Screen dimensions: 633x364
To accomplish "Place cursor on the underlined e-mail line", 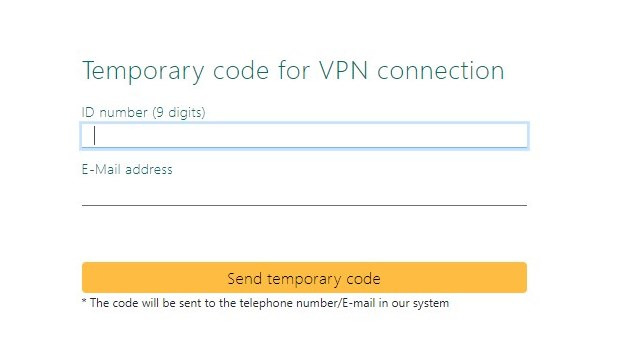I will [x=304, y=193].
